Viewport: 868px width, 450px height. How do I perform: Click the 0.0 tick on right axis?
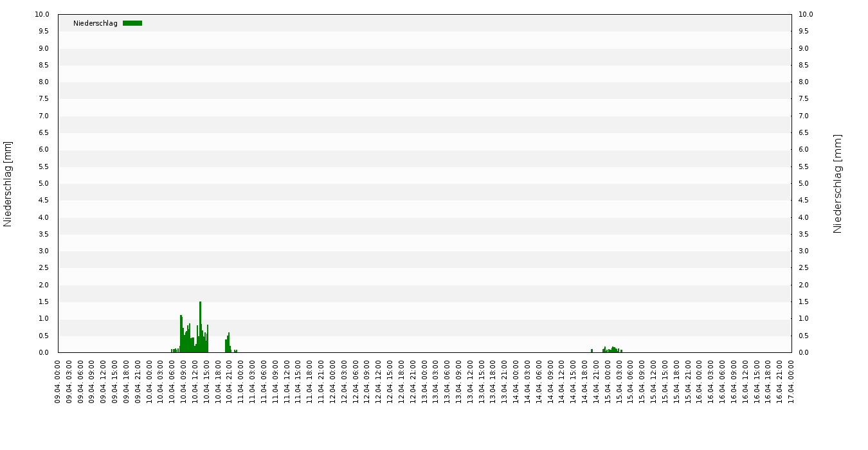click(x=805, y=353)
